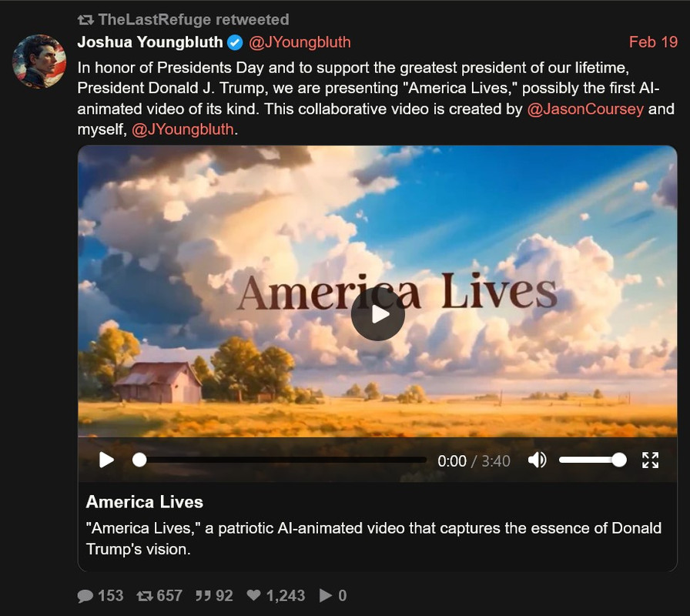Image resolution: width=690 pixels, height=616 pixels.
Task: Enter fullscreen with expand icon
Action: point(650,460)
